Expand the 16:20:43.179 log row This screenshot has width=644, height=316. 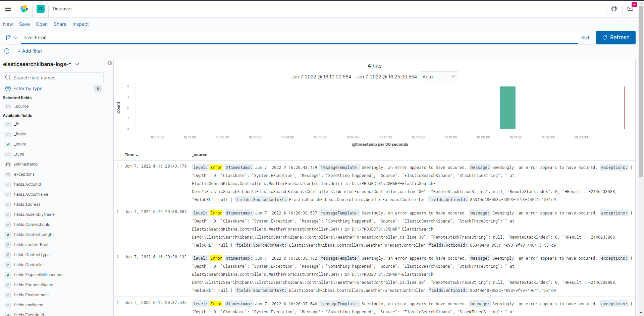(x=118, y=166)
